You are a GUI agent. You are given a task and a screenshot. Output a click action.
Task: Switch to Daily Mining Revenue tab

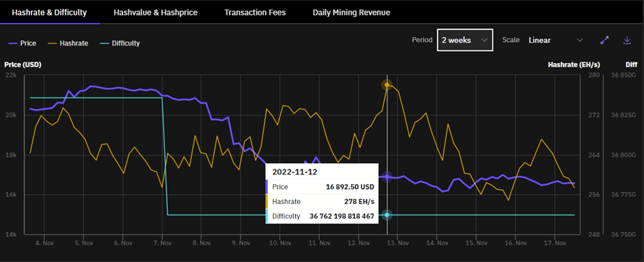pyautogui.click(x=351, y=13)
